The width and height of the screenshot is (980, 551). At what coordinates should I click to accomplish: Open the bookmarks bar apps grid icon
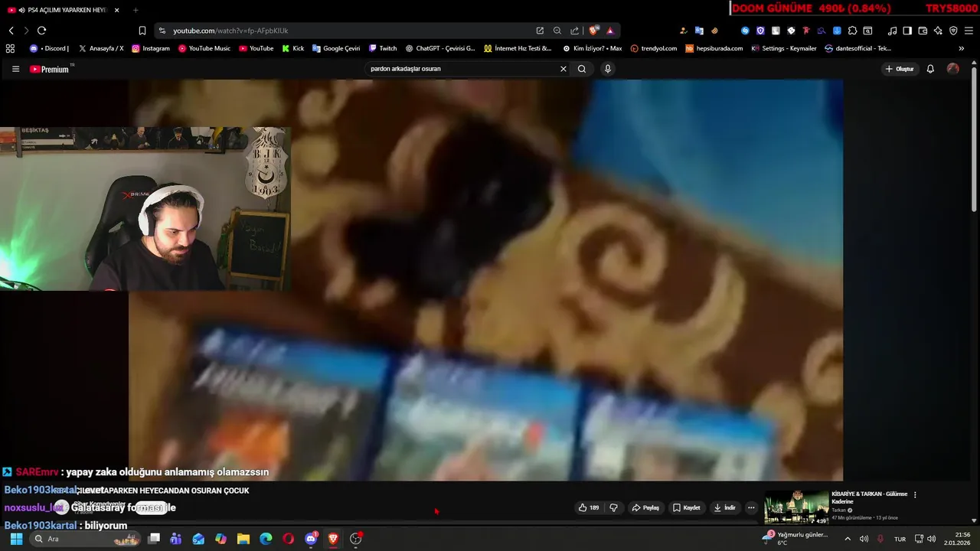[x=10, y=48]
